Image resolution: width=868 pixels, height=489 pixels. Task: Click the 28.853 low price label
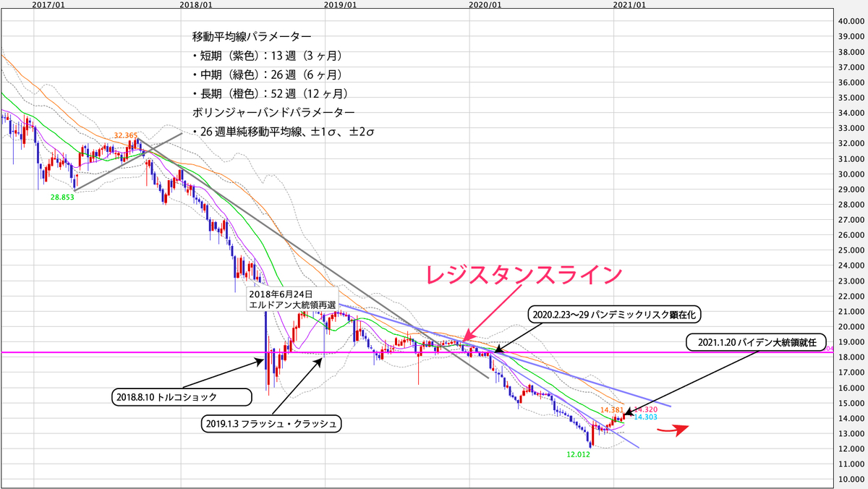click(x=62, y=197)
